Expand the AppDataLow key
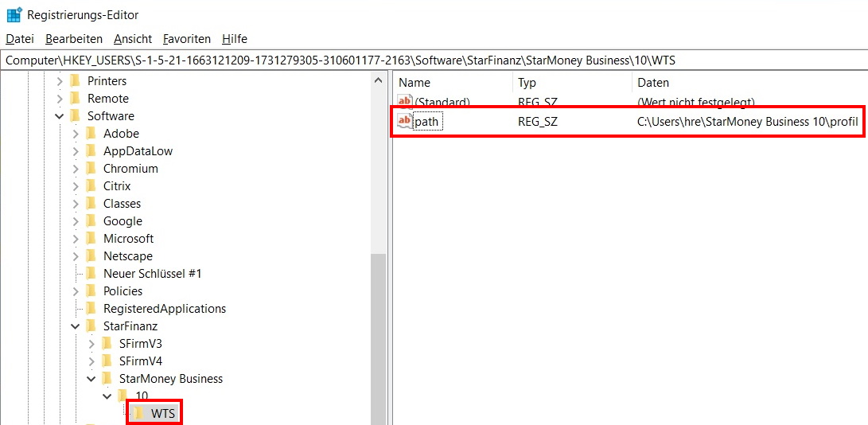Image resolution: width=868 pixels, height=425 pixels. tap(76, 151)
